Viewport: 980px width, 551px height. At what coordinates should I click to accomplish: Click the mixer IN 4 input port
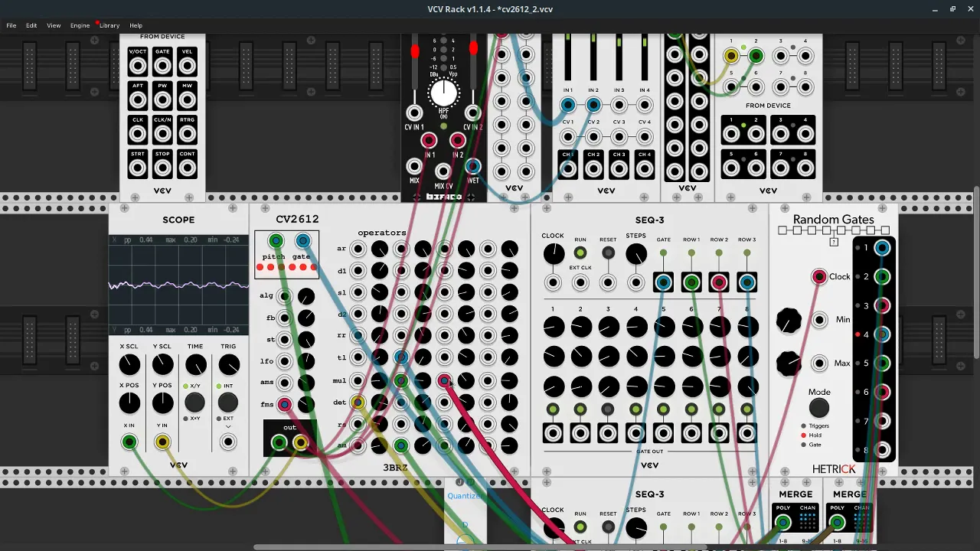(x=645, y=105)
